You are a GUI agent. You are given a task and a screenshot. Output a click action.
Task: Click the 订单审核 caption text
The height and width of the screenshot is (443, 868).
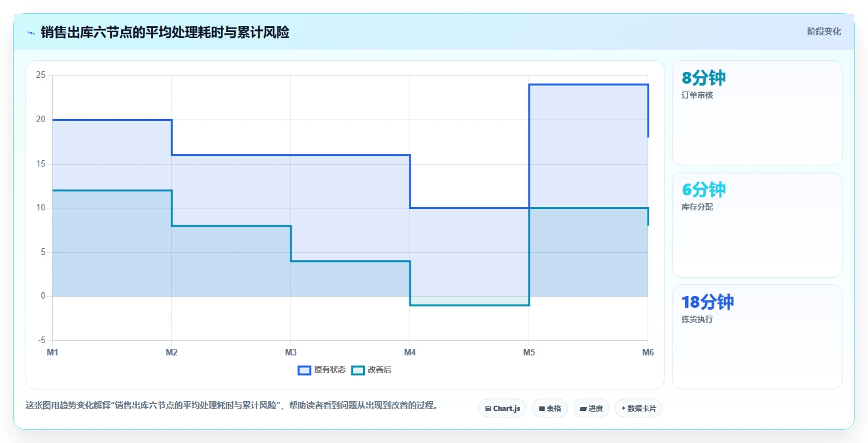click(697, 95)
